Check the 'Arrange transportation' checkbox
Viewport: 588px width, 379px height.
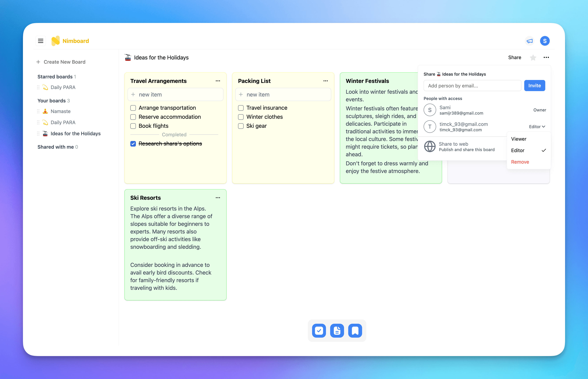click(133, 108)
